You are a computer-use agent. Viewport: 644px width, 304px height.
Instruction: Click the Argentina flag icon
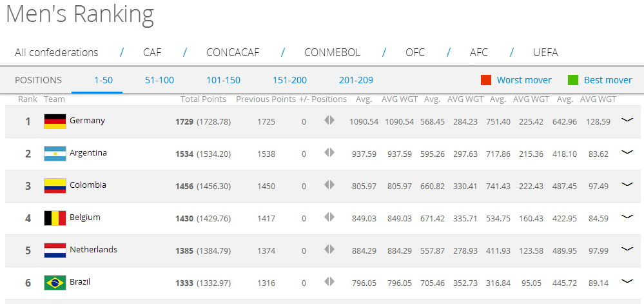tap(55, 153)
